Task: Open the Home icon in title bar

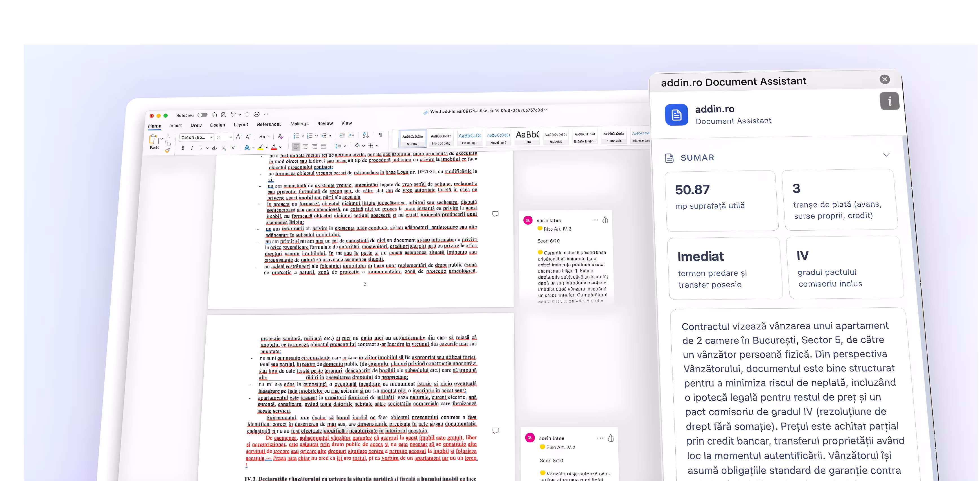Action: pos(214,115)
